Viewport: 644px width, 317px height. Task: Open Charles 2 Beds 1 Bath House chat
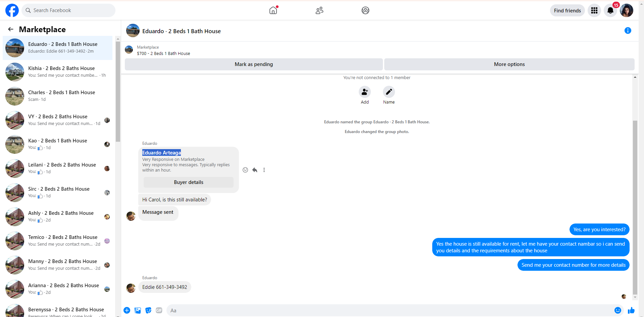58,96
